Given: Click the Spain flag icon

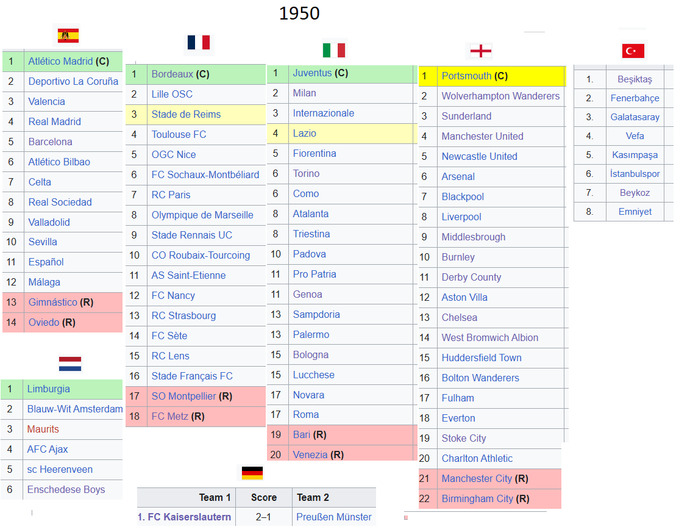Looking at the screenshot, I should click(x=68, y=36).
